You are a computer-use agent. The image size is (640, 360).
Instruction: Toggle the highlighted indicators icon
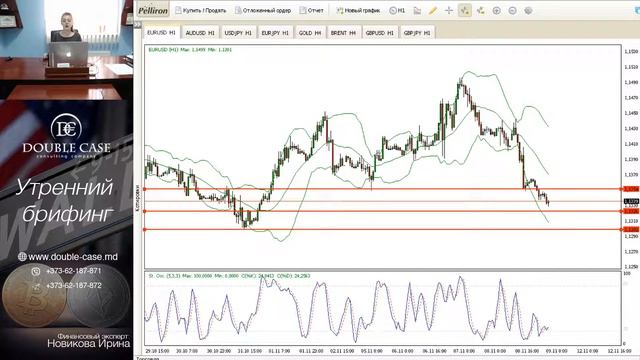[464, 11]
